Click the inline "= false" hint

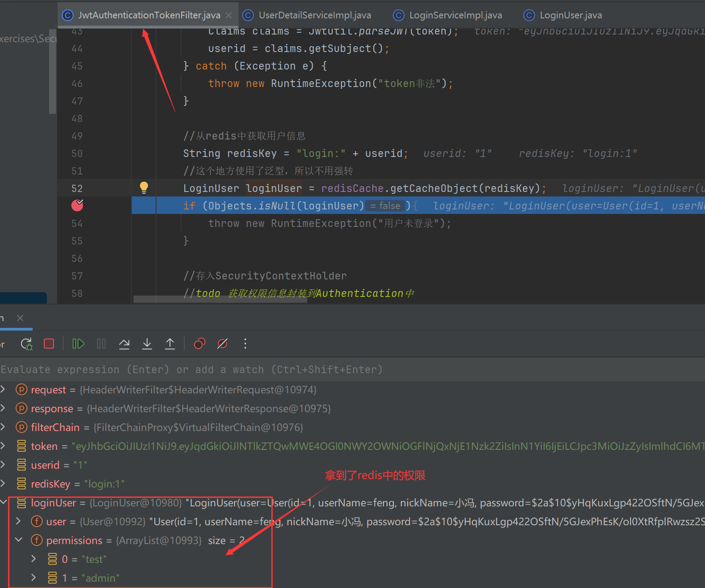[x=386, y=206]
